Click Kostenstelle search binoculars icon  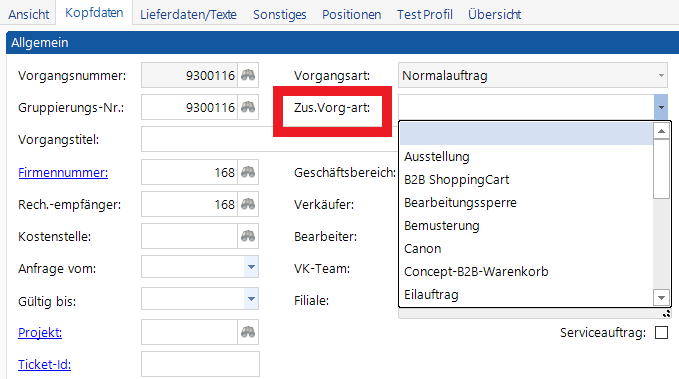click(x=248, y=236)
